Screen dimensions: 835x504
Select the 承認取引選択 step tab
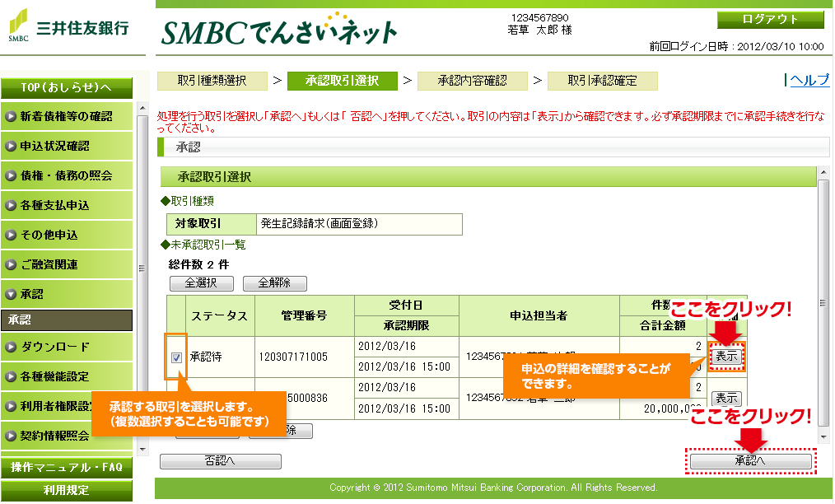[342, 81]
